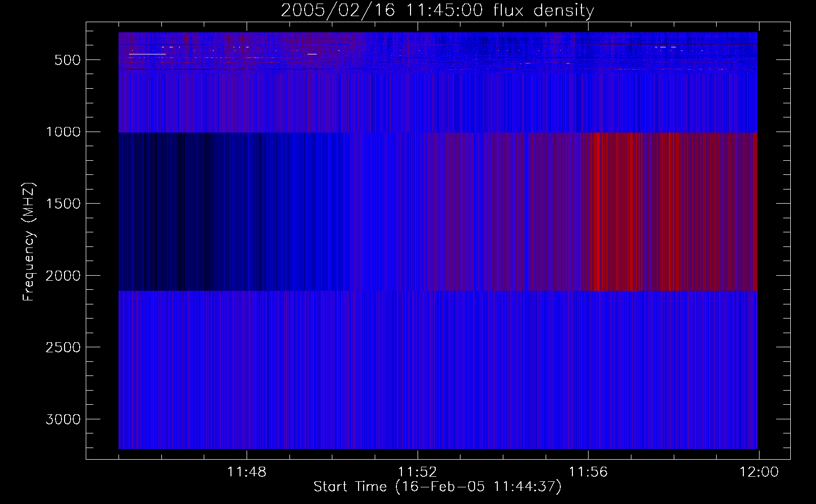Image resolution: width=816 pixels, height=504 pixels.
Task: Select the 2000 frequency tick label
Action: pyautogui.click(x=63, y=276)
